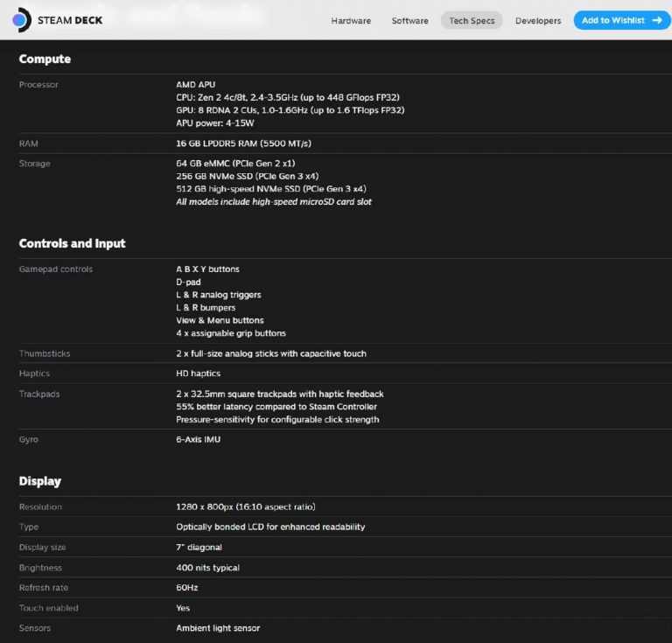The image size is (672, 643).
Task: Click the Touch enabled label
Action: pos(48,608)
